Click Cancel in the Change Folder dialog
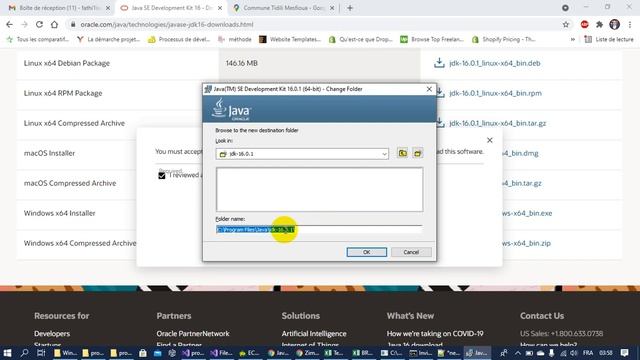This screenshot has height=360, width=640. 411,252
